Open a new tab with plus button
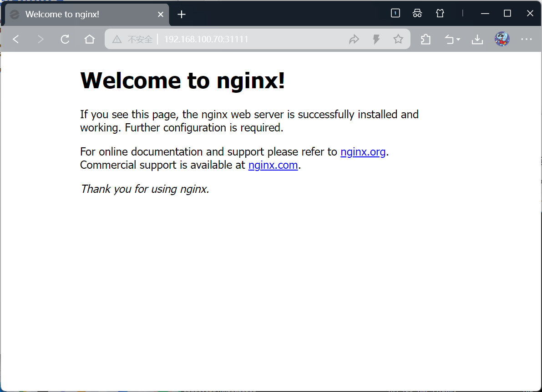Viewport: 542px width, 392px height. (182, 14)
